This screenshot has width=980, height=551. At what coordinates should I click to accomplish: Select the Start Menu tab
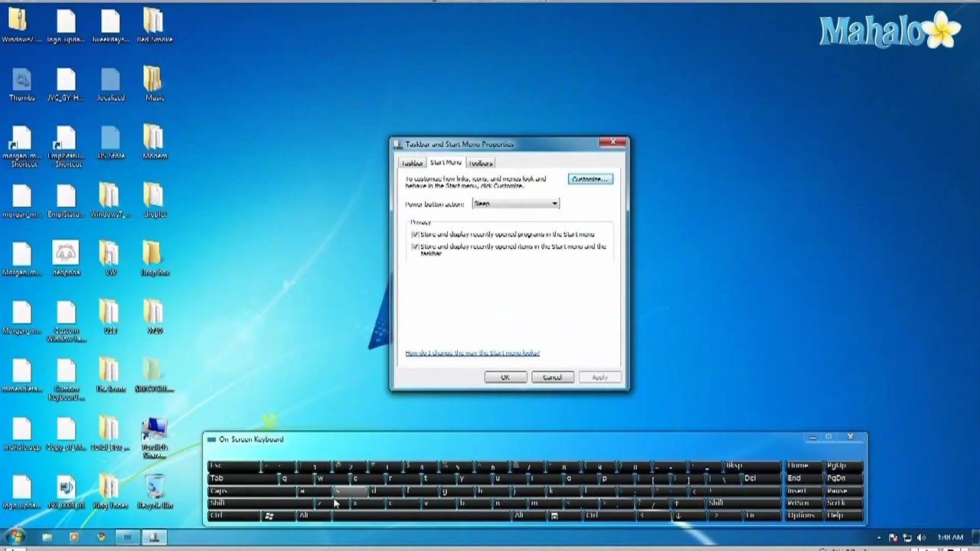coord(446,162)
